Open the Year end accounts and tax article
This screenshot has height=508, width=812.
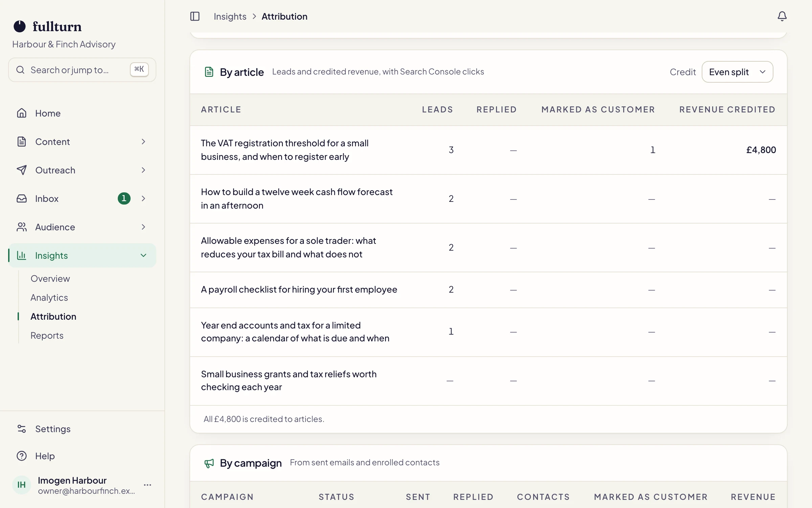[x=295, y=332]
